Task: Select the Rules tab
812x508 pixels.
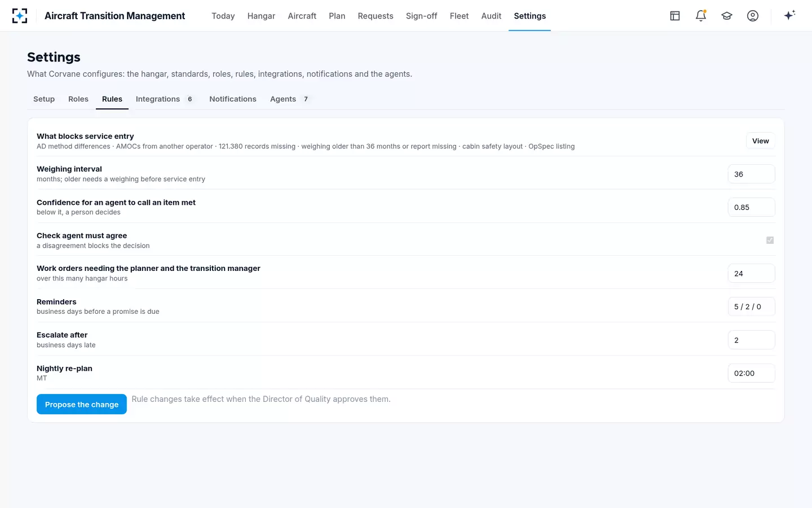Action: pos(112,99)
